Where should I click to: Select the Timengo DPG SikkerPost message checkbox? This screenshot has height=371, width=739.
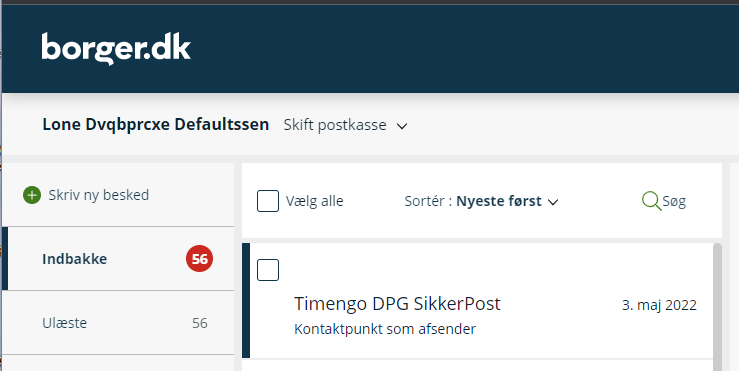pos(268,270)
